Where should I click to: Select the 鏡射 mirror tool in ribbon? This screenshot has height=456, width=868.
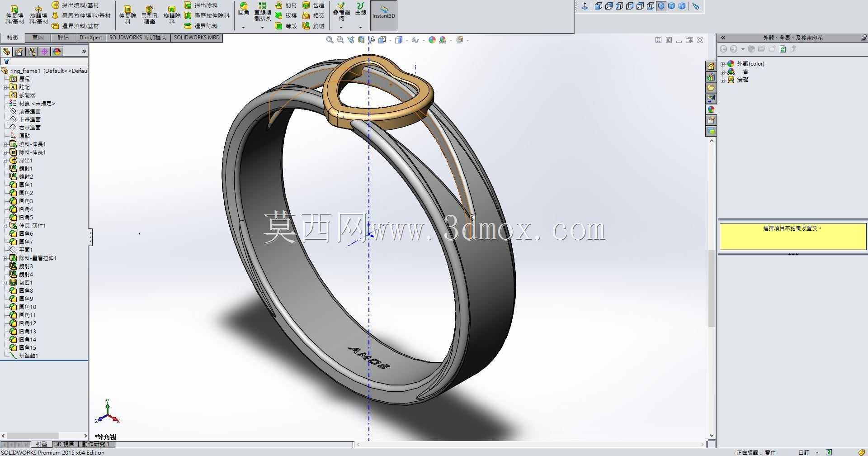(x=313, y=26)
